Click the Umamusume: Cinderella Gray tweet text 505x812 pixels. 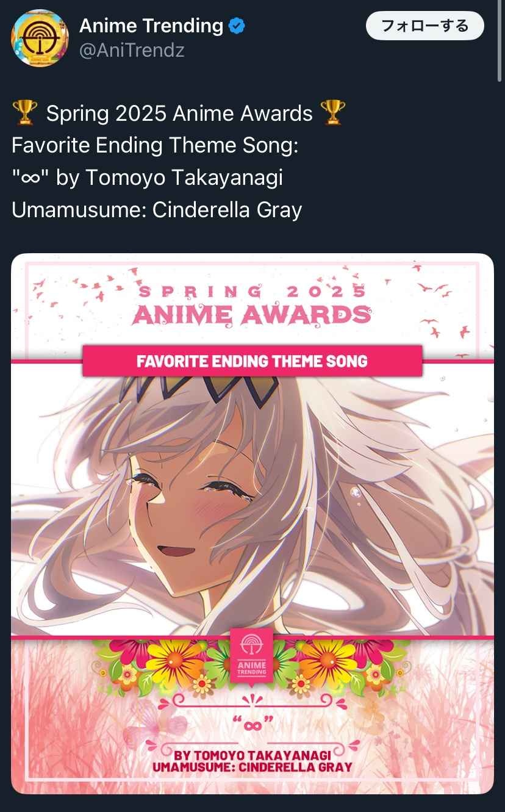pos(157,210)
